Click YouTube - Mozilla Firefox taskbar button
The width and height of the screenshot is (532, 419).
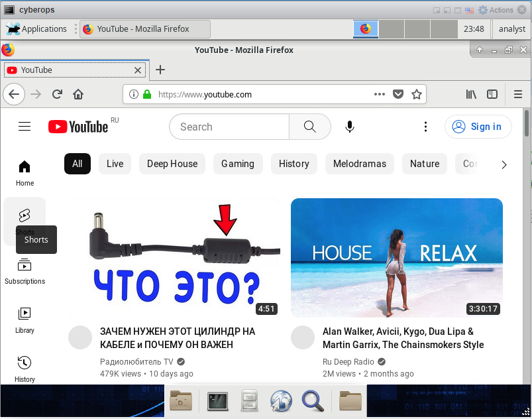coord(145,29)
